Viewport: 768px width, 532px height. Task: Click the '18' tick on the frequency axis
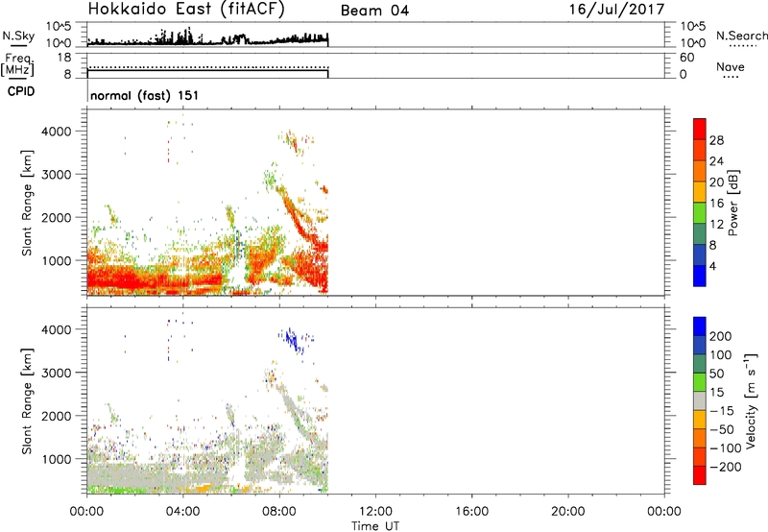point(64,58)
